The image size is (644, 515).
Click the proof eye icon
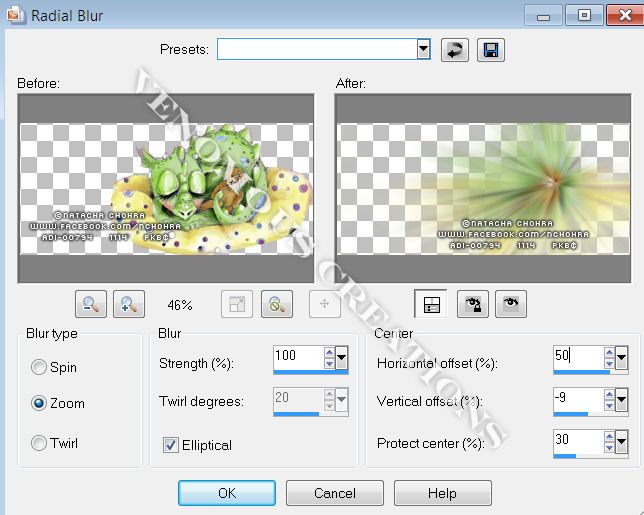[511, 304]
